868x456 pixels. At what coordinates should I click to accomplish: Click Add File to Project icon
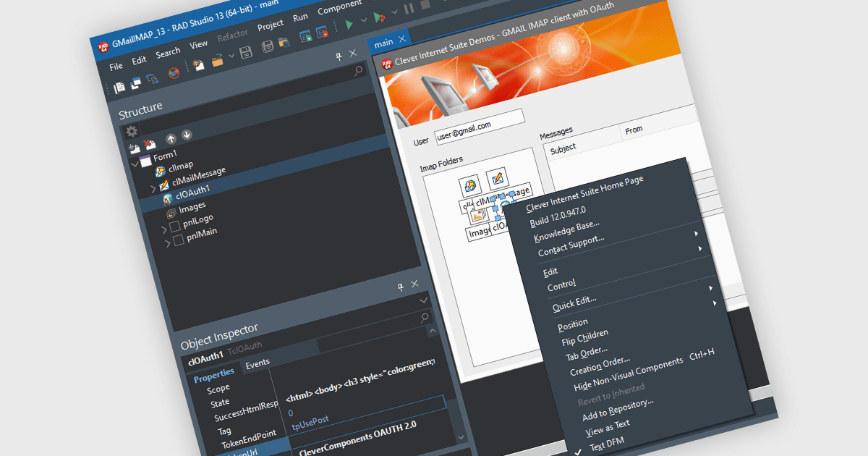click(x=306, y=36)
